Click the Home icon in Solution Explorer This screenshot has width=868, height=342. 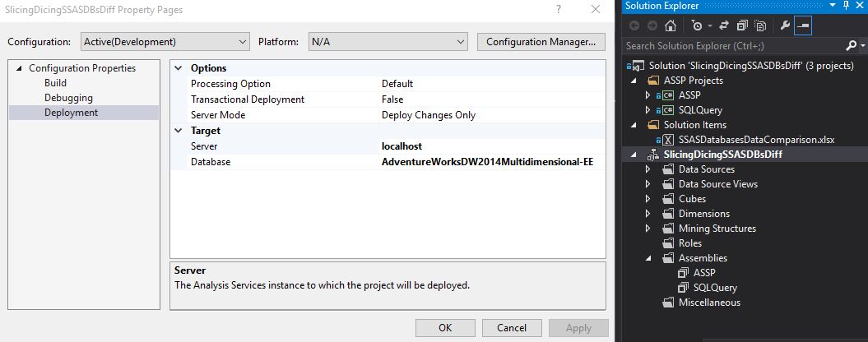[670, 25]
